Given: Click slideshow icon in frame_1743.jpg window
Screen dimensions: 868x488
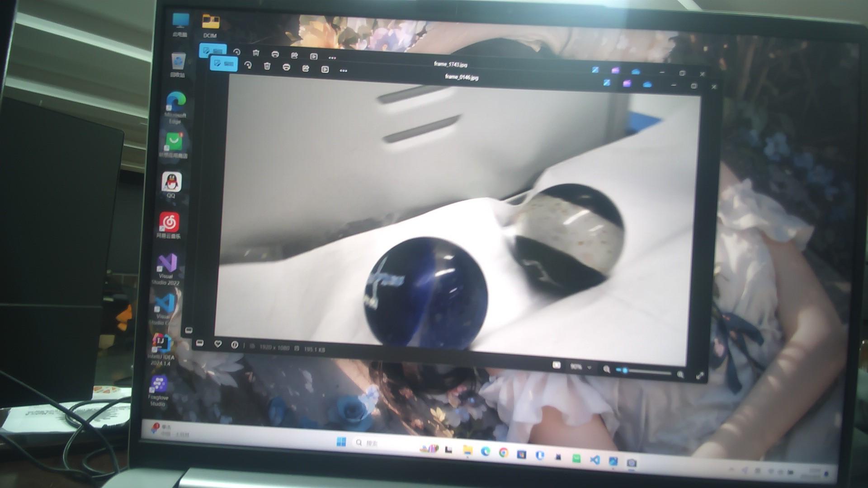Looking at the screenshot, I should point(314,56).
